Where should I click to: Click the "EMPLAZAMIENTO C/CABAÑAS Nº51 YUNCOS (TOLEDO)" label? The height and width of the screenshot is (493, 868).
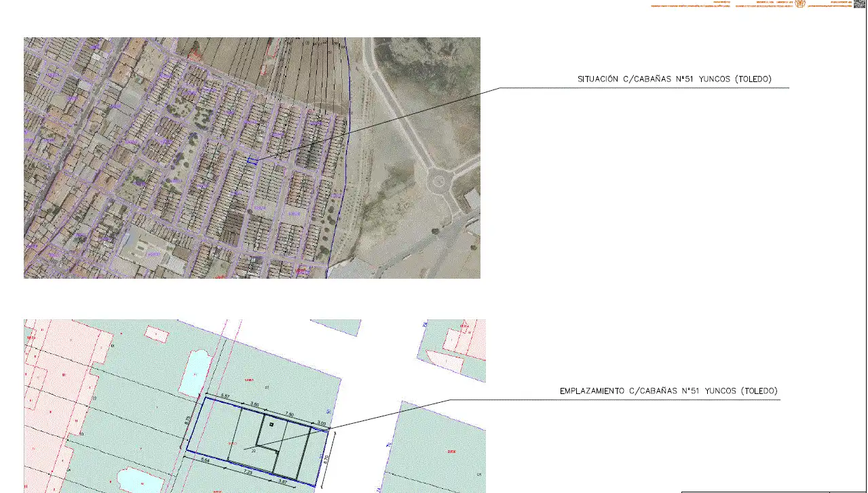(x=668, y=391)
